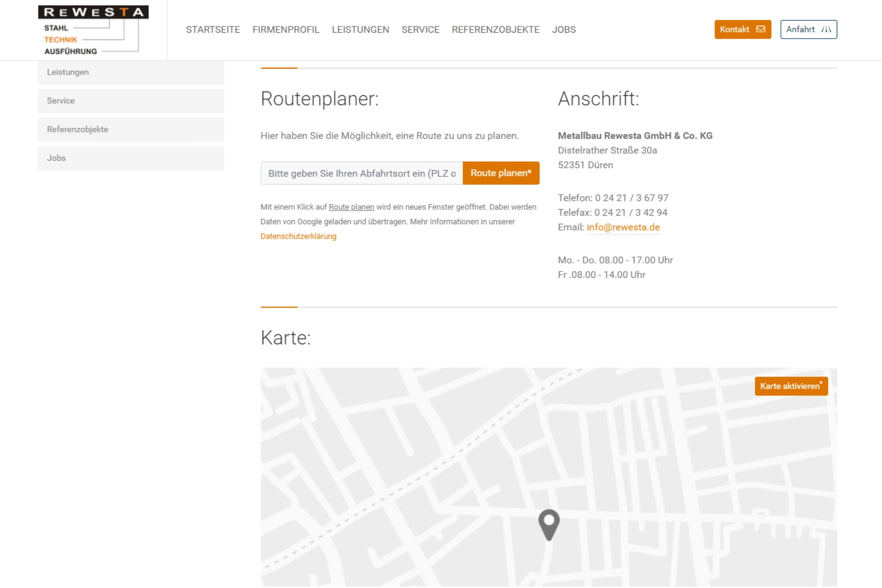This screenshot has height=588, width=882.
Task: Click the Route planen button
Action: coord(501,173)
